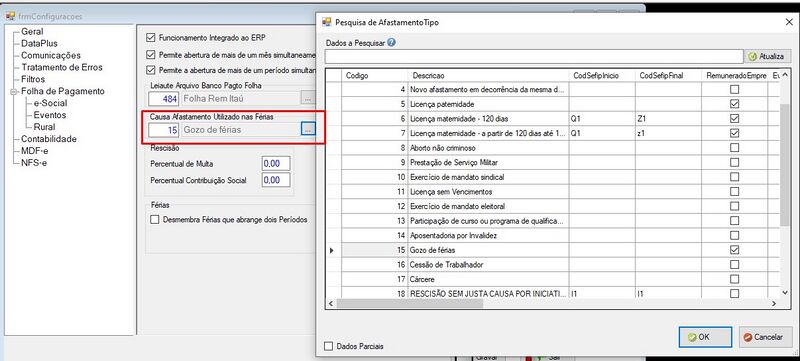Click the Percentual Contribuição Social field
Viewport: 800px width, 361px height.
276,180
